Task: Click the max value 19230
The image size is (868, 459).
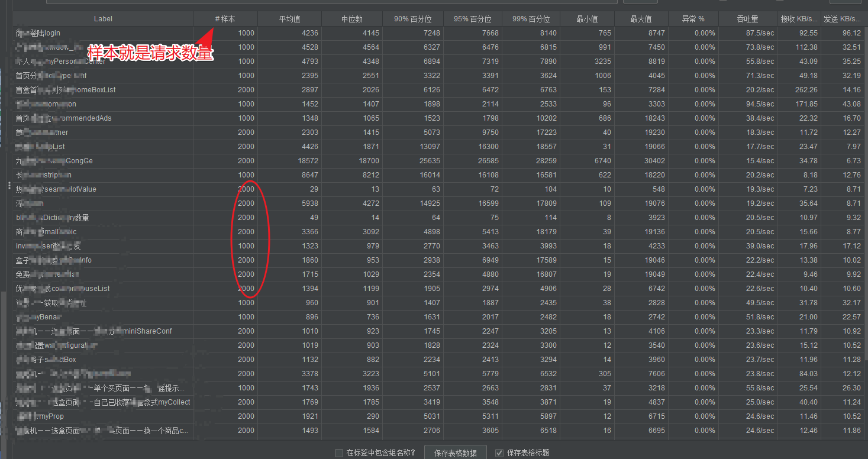Action: point(654,132)
